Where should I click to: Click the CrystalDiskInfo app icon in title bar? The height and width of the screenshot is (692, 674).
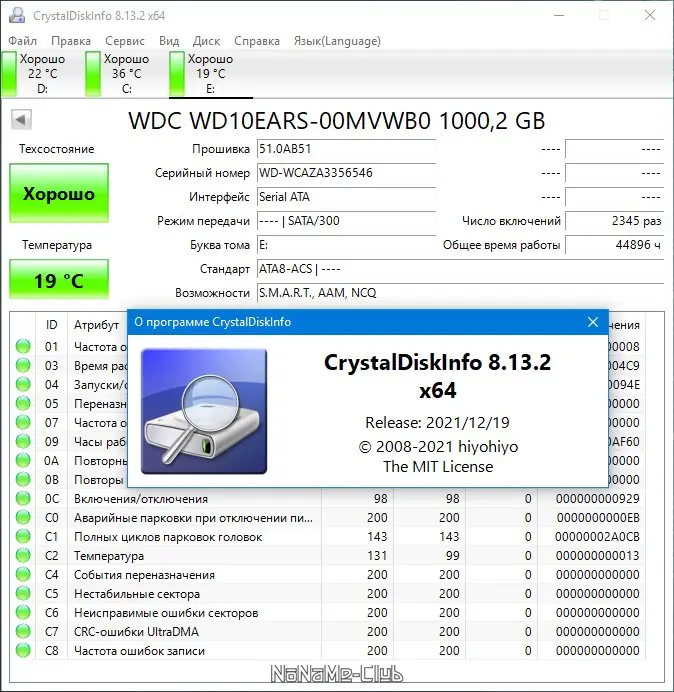tap(17, 15)
